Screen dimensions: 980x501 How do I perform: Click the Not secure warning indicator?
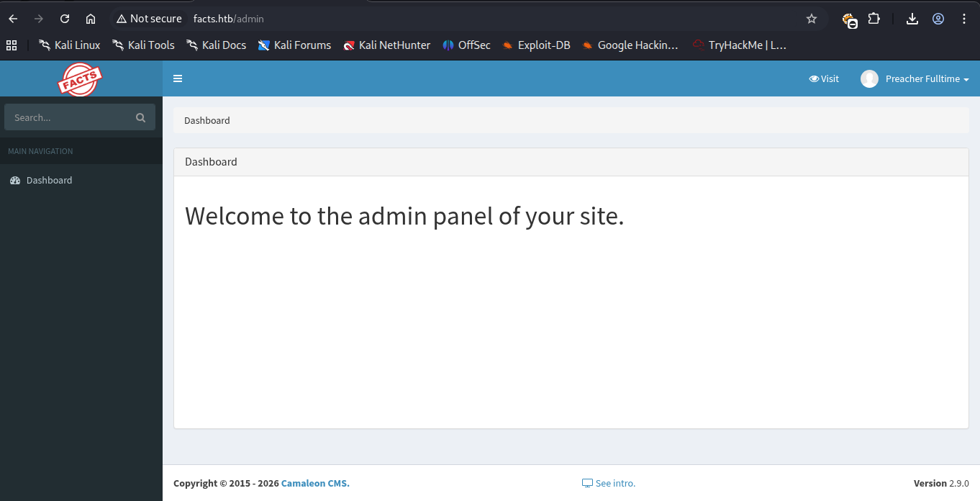[149, 19]
